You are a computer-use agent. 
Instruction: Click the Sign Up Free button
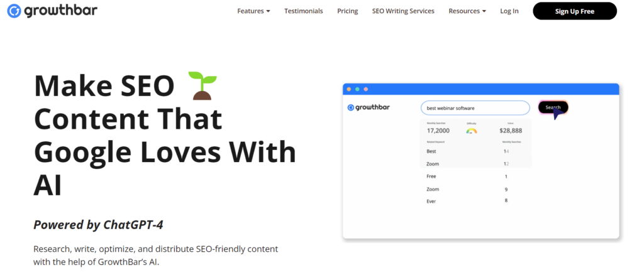575,11
